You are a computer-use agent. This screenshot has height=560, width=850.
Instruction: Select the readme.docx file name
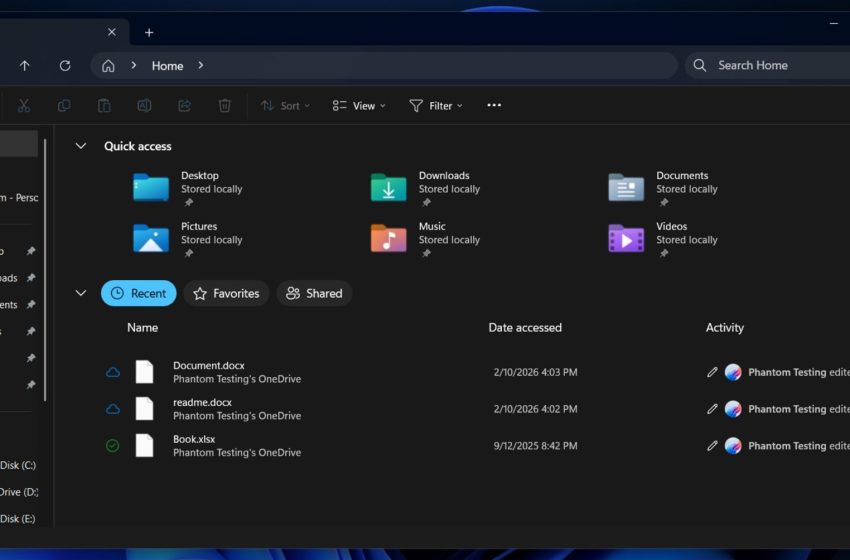[x=202, y=402]
